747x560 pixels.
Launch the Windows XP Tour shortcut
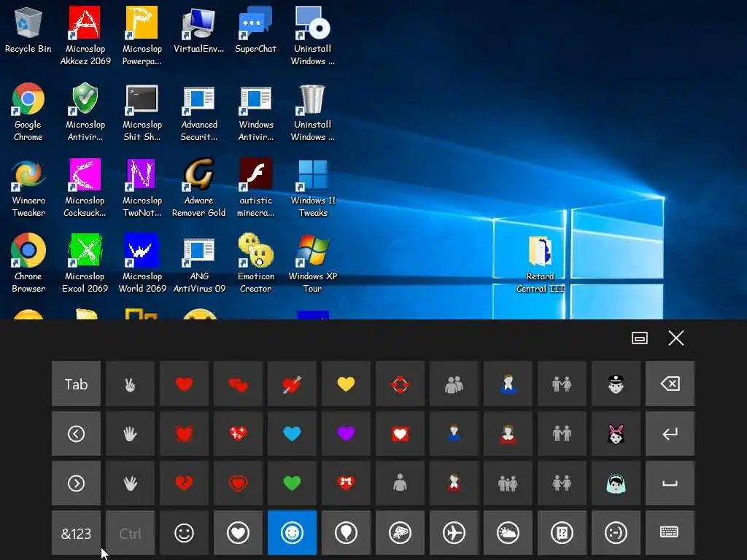(x=312, y=263)
